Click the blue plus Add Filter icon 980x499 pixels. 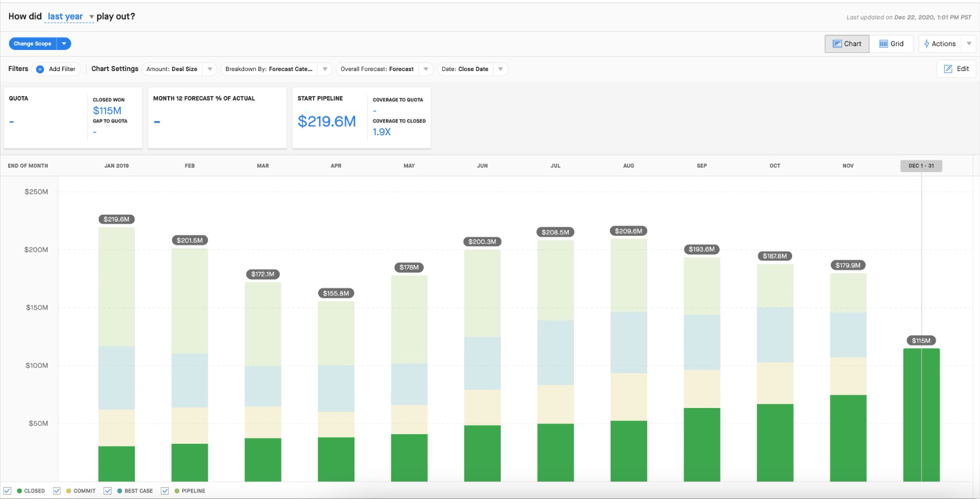40,69
